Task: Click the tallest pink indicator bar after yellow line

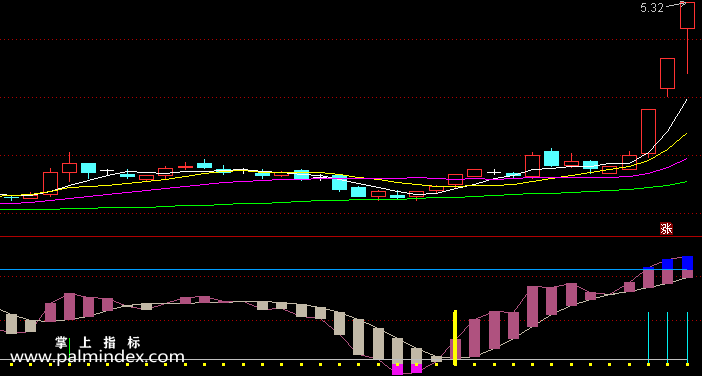Action: 532,307
